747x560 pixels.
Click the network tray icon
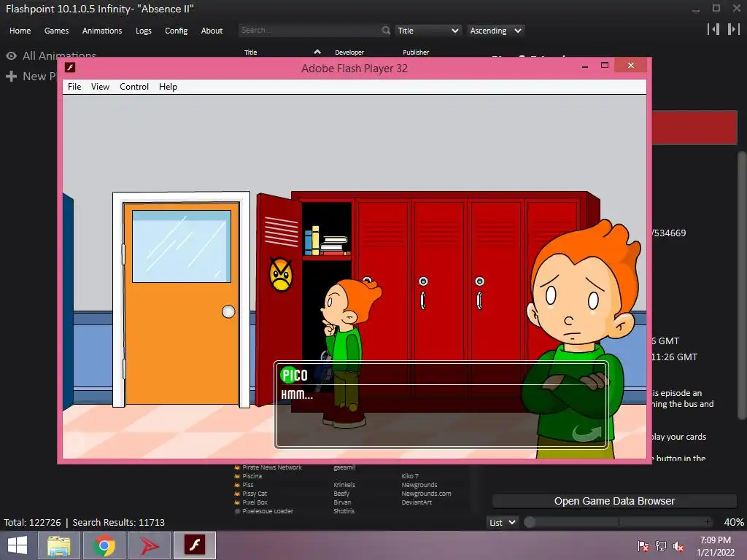pyautogui.click(x=661, y=546)
